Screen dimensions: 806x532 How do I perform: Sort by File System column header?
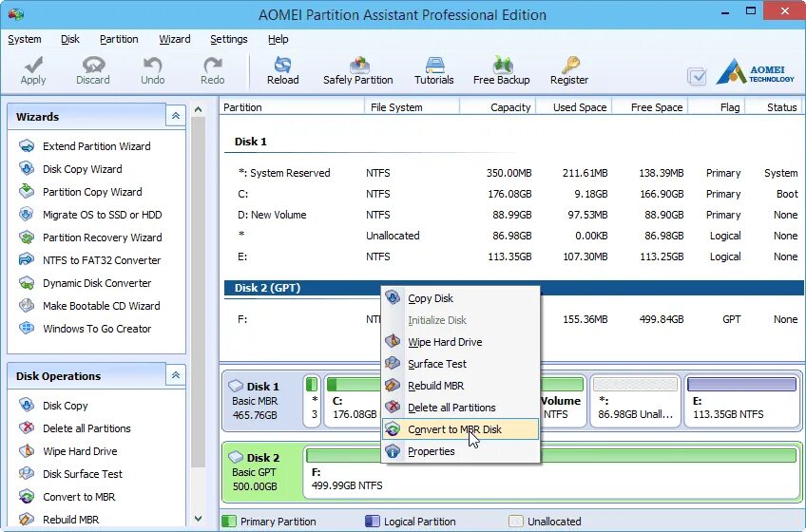point(412,107)
